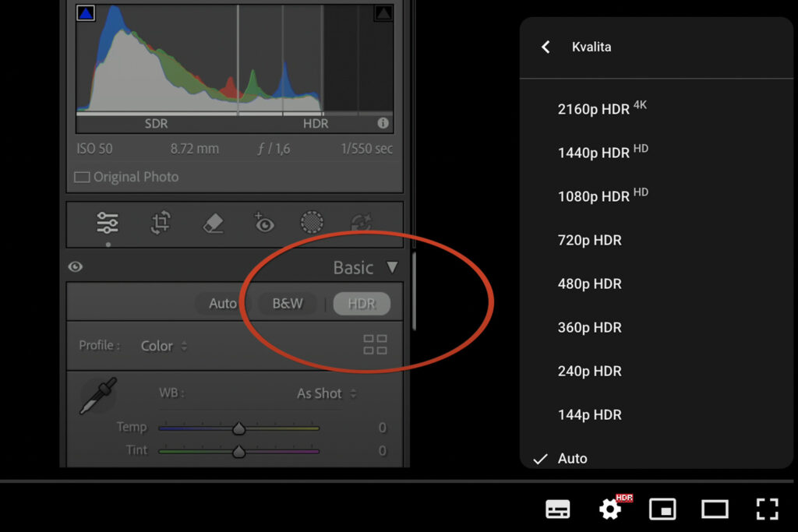Hide edits using the eye icon
The width and height of the screenshot is (798, 532).
pyautogui.click(x=76, y=266)
